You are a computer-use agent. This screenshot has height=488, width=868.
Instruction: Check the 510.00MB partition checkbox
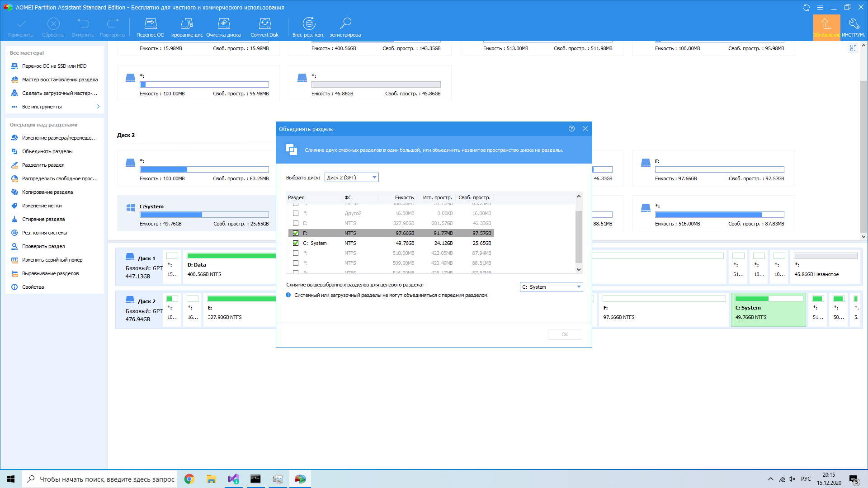[296, 253]
